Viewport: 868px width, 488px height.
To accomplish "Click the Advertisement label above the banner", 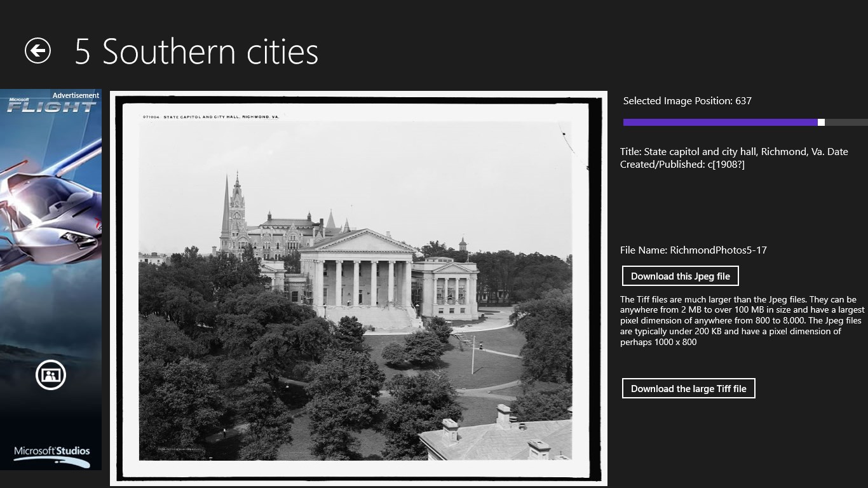I will (x=76, y=95).
